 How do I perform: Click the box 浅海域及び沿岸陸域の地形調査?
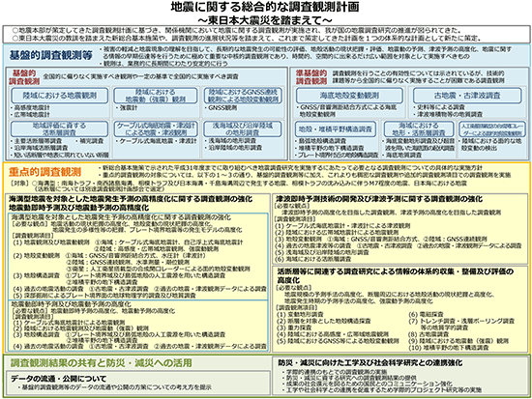pyautogui.click(x=243, y=128)
